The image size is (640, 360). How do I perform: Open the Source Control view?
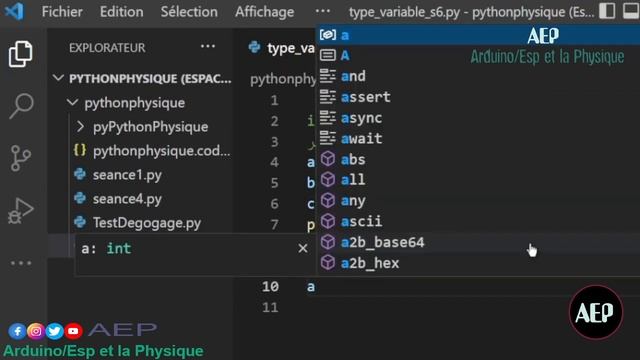[x=21, y=158]
